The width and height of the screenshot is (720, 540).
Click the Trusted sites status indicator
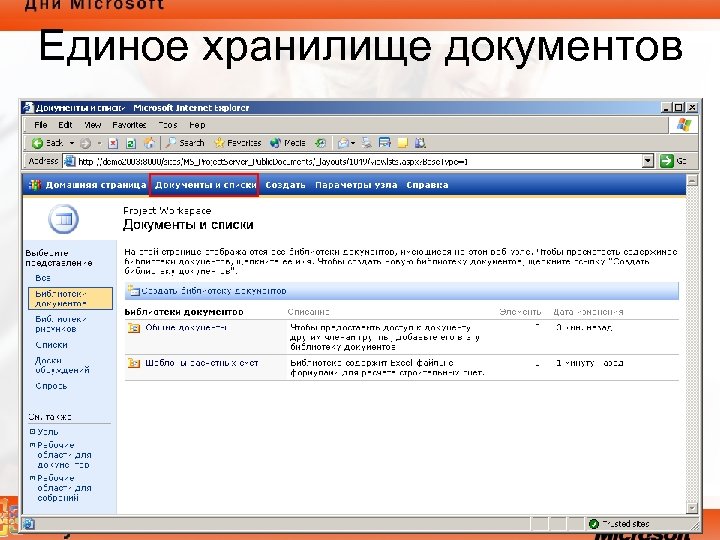(x=619, y=524)
